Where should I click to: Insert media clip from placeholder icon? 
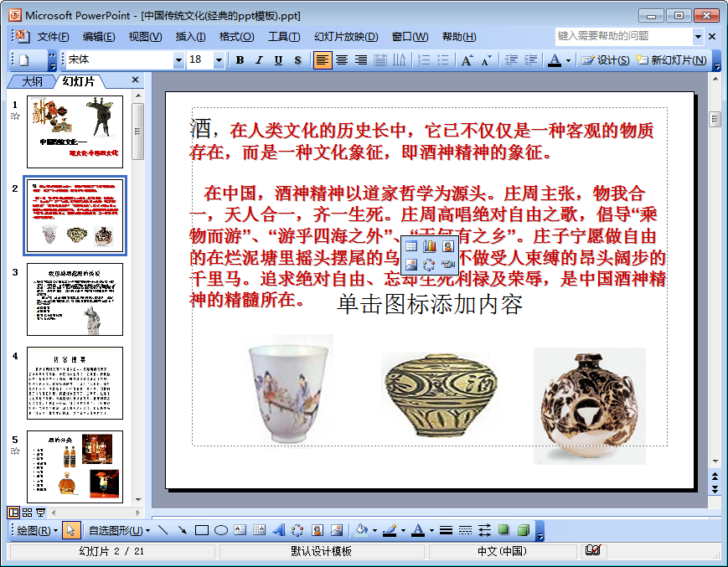[448, 265]
